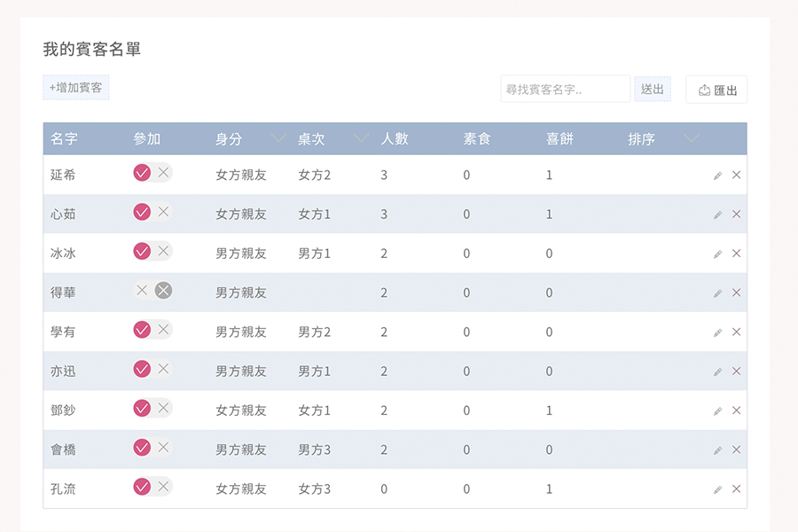Image resolution: width=798 pixels, height=532 pixels.
Task: Click the 喜餅 column header
Action: 559,139
